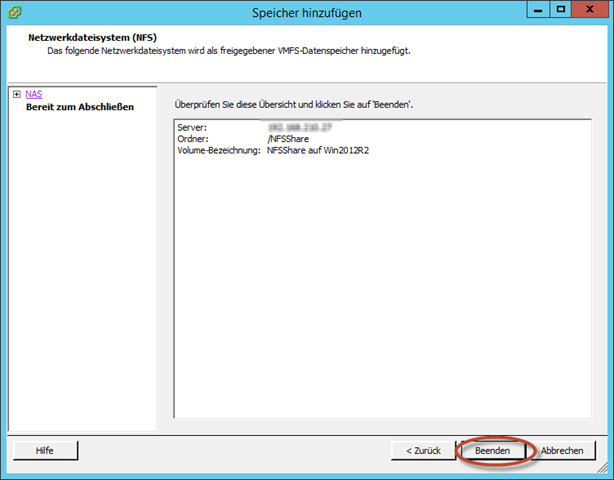Select the 'Server:' summary row
614x480 pixels.
click(255, 127)
